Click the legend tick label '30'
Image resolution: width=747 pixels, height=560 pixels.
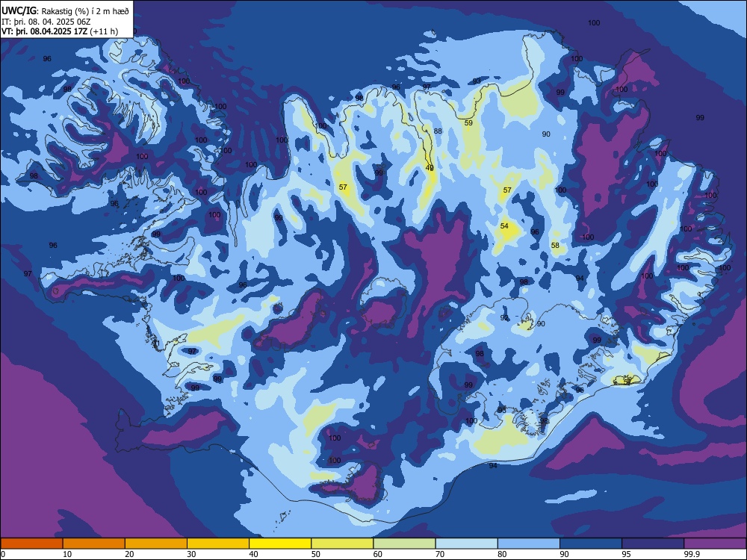(x=191, y=554)
